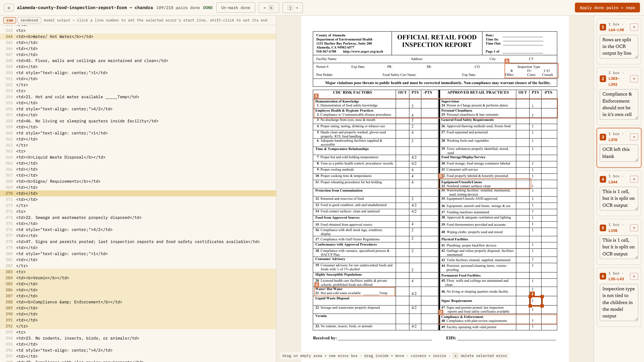Delete error card 3 with its x
The width and height of the screenshot is (644, 362).
pyautogui.click(x=634, y=137)
